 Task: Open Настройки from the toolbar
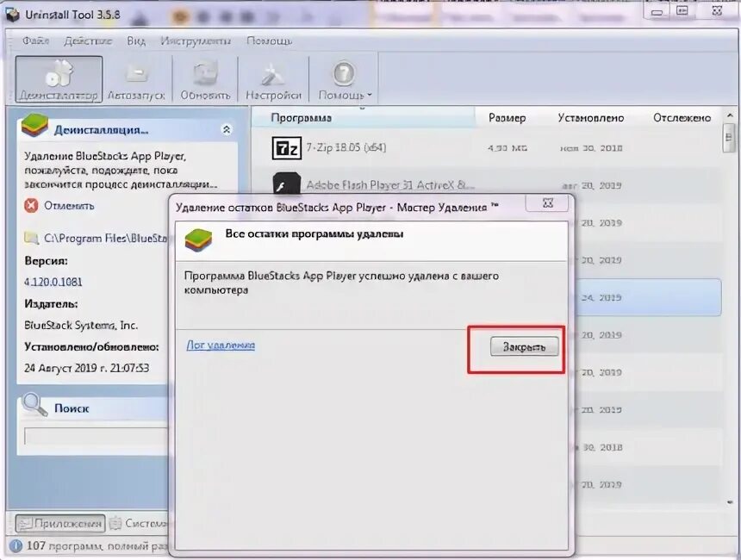(273, 79)
